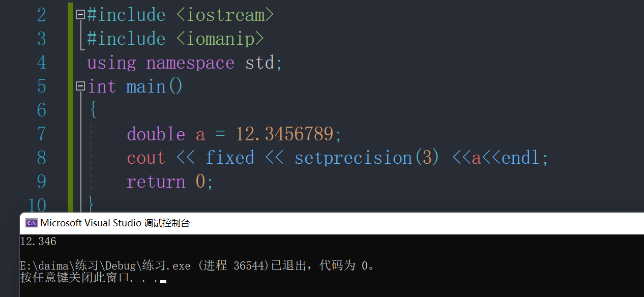This screenshot has width=644, height=297.
Task: Collapse the main function code block
Action: click(x=79, y=85)
